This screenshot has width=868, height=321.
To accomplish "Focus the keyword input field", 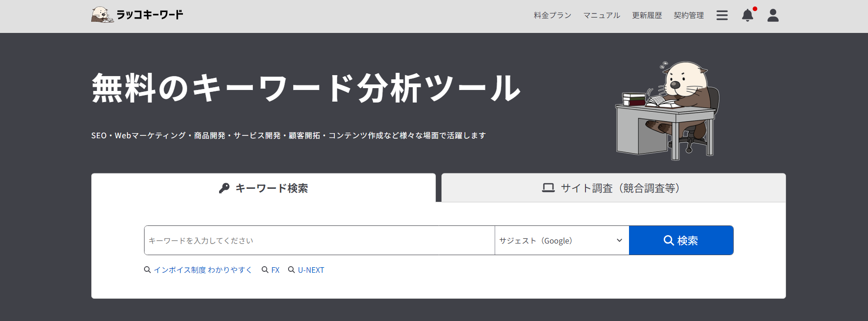I will pos(319,240).
